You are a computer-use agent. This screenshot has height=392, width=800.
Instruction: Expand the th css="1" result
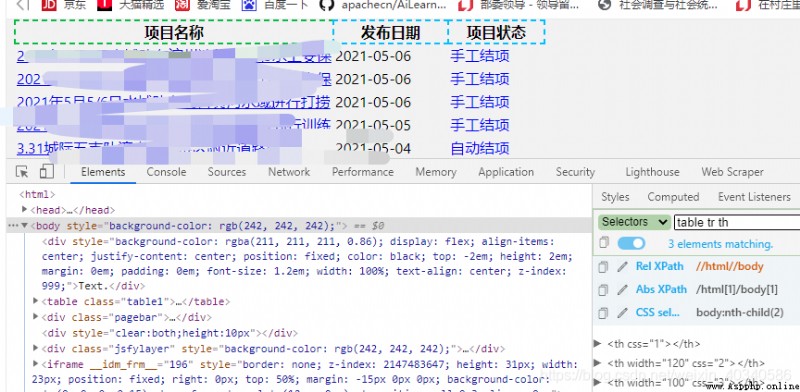coord(597,344)
